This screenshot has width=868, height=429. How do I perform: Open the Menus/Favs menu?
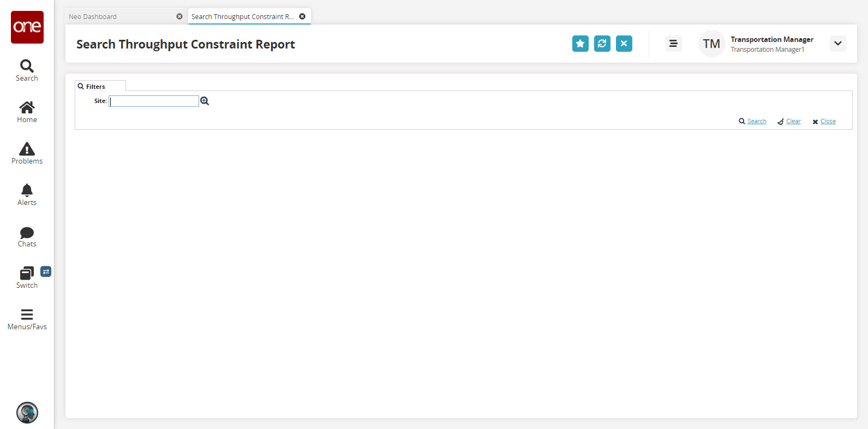27,319
